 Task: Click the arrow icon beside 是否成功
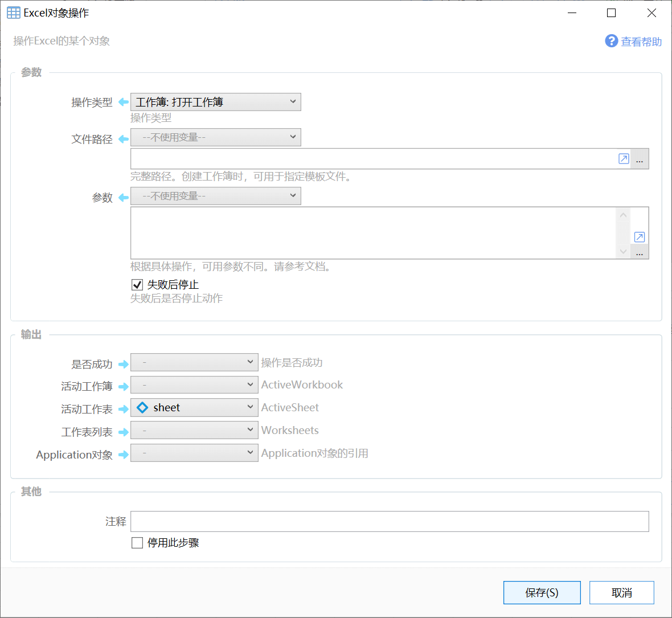click(124, 365)
